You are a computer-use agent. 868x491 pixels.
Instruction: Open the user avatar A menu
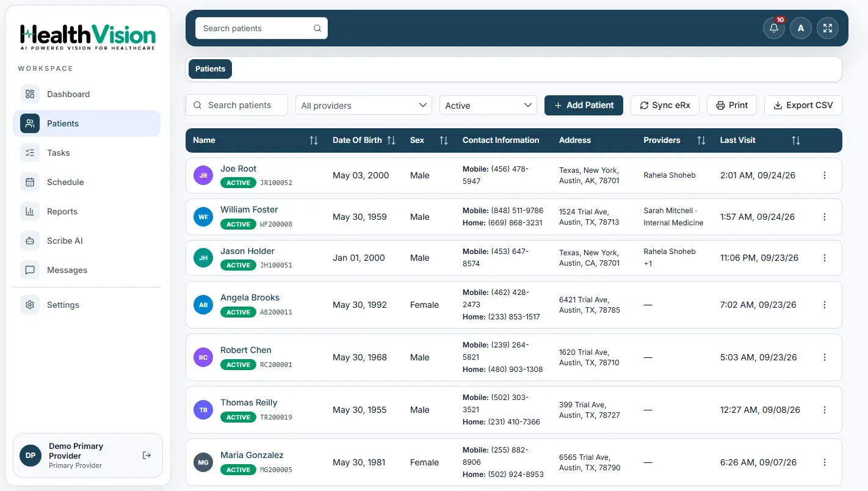(800, 28)
